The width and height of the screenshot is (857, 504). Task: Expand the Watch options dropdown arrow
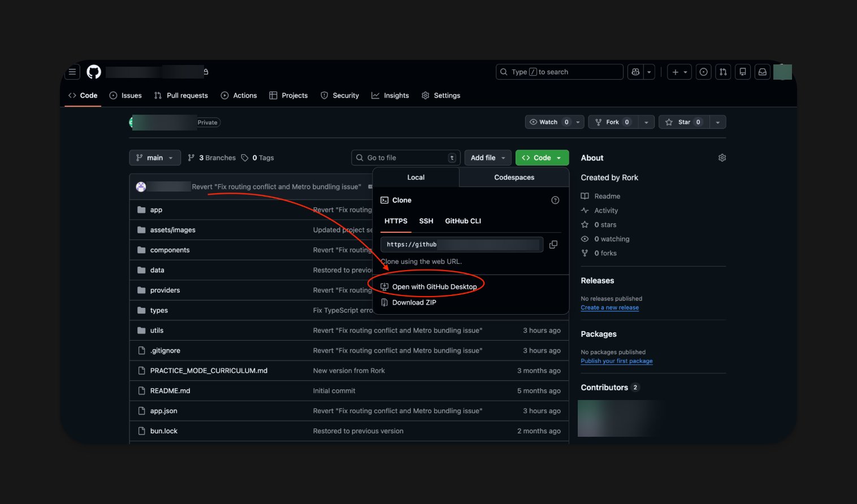pyautogui.click(x=578, y=122)
